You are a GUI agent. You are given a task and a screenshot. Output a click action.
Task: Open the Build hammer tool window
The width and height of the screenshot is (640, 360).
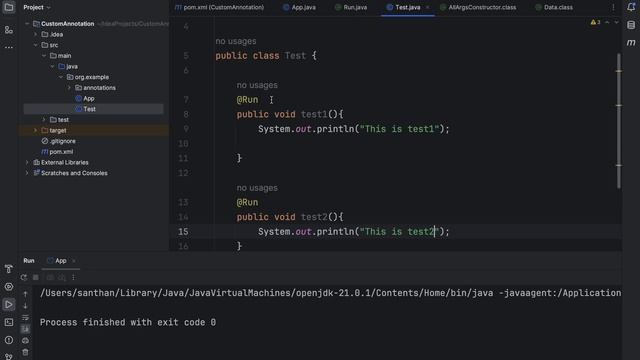(9, 269)
